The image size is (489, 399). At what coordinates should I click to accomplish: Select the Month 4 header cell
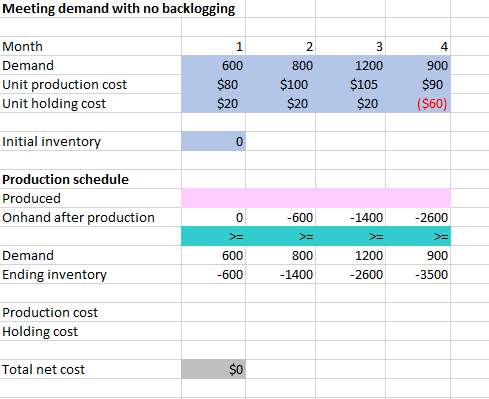click(x=418, y=46)
